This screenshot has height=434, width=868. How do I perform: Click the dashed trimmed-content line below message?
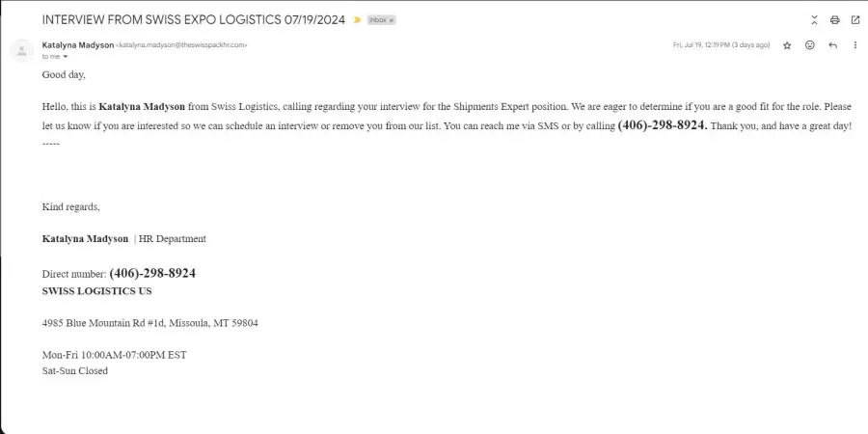(x=50, y=144)
